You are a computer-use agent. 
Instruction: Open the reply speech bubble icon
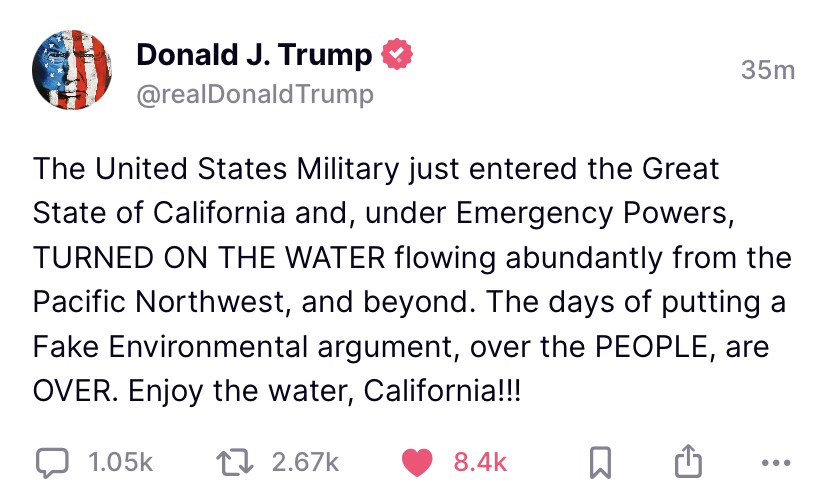click(x=53, y=462)
